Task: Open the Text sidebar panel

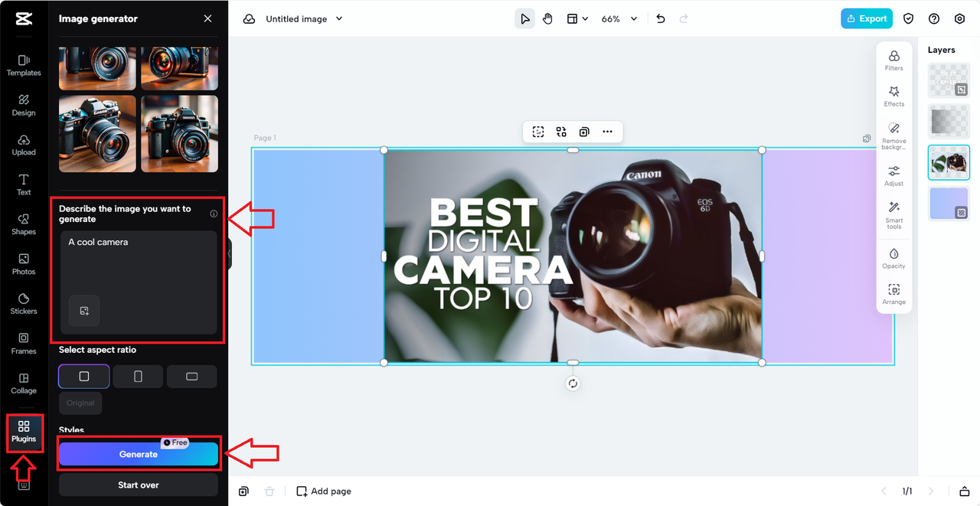Action: pyautogui.click(x=24, y=184)
